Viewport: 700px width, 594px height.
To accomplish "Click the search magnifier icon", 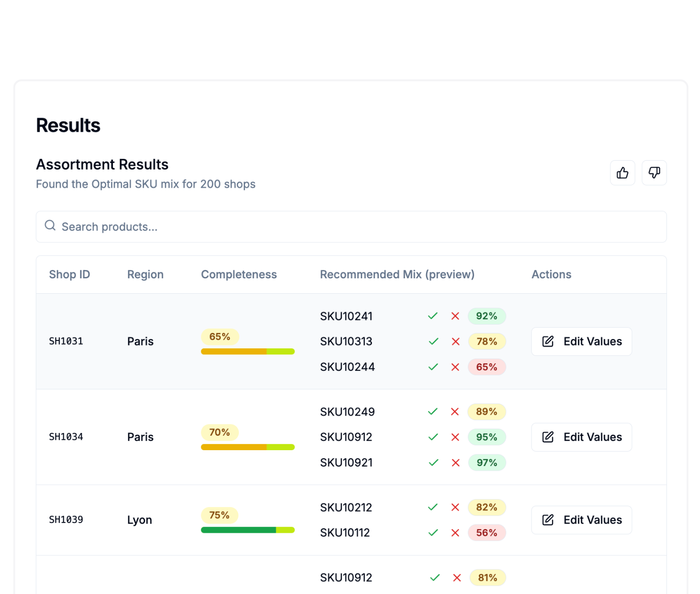I will (x=50, y=226).
